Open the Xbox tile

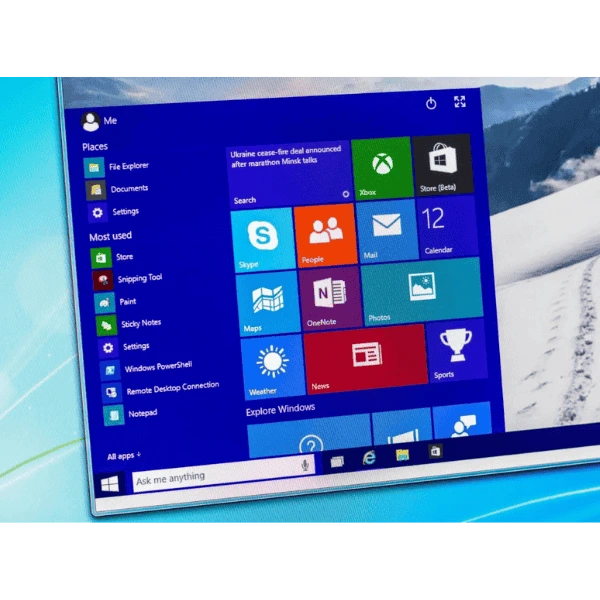coord(382,168)
